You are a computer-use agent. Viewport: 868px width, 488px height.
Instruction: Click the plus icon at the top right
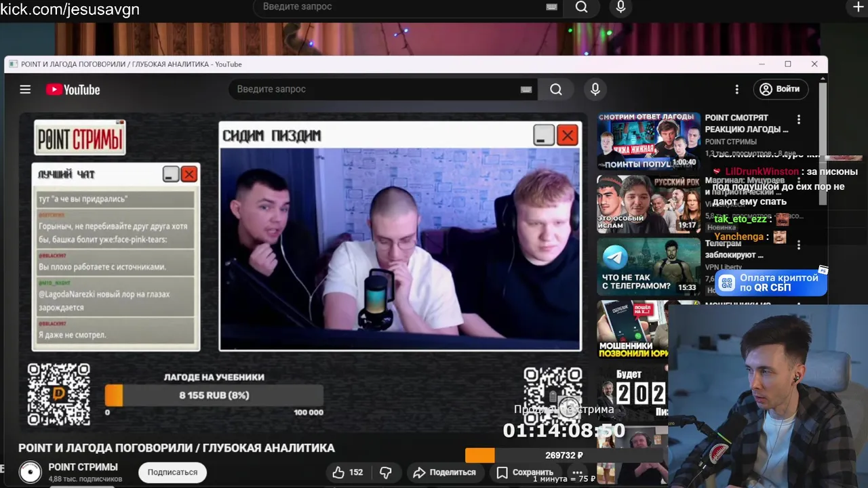(x=858, y=7)
